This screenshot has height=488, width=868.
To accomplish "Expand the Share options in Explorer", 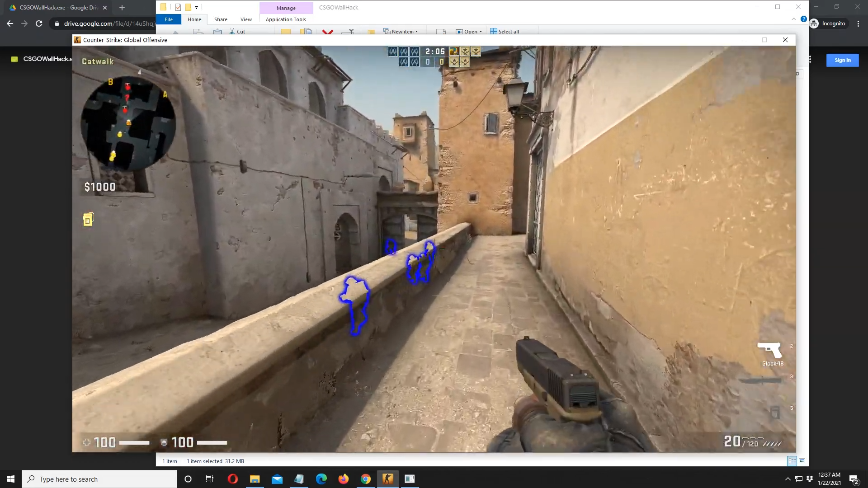I will (221, 20).
